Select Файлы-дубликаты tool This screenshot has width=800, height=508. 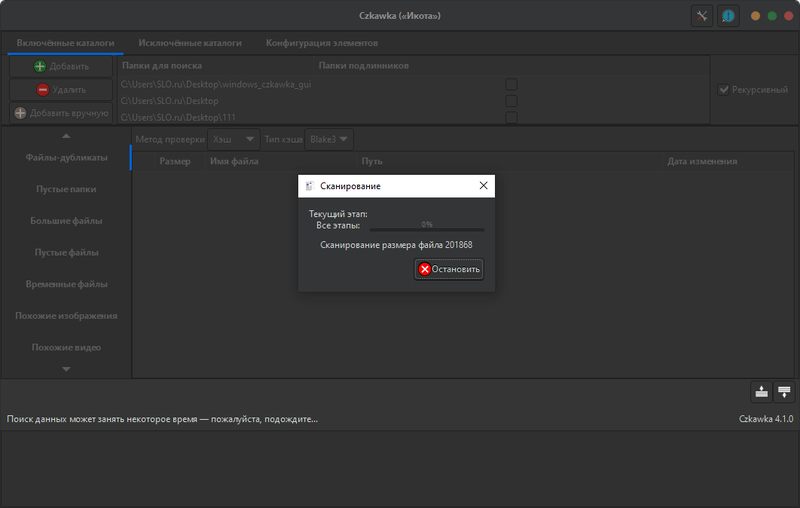[x=66, y=158]
